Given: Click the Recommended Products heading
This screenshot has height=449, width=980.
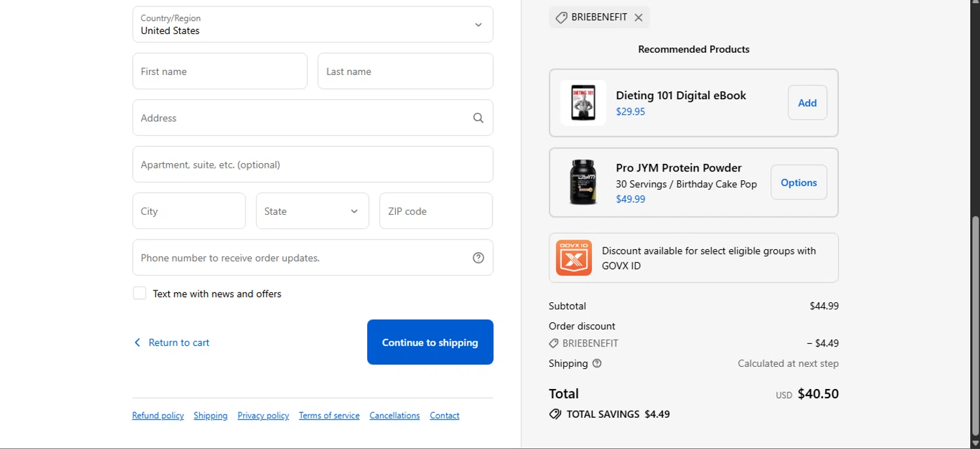Looking at the screenshot, I should coord(694,49).
